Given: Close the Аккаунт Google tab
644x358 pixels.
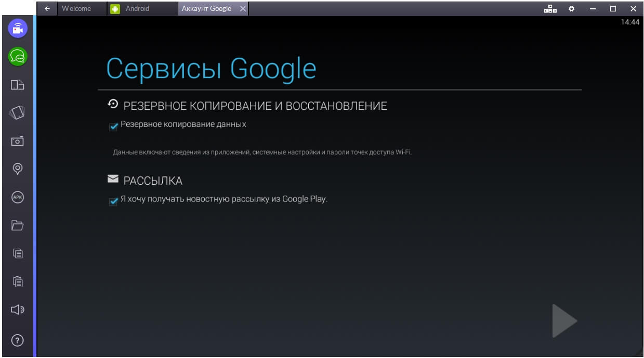Looking at the screenshot, I should tap(243, 8).
